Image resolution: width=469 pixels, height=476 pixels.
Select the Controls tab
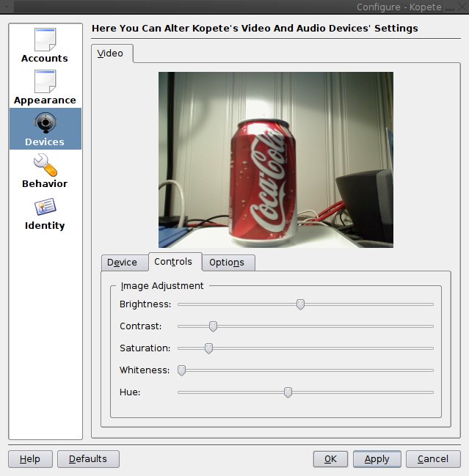pyautogui.click(x=175, y=262)
